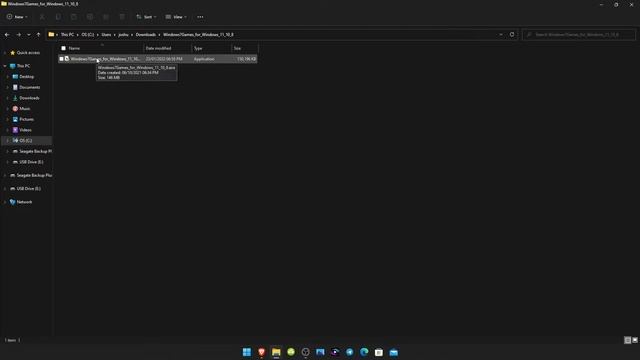Expand the Downloads tree node
This screenshot has width=640, height=360.
click(x=7, y=98)
